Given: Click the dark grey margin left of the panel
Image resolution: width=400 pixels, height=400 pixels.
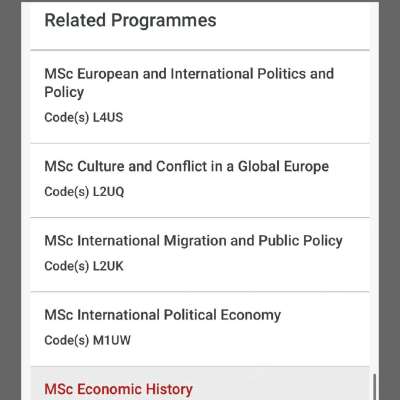Looking at the screenshot, I should [10, 200].
